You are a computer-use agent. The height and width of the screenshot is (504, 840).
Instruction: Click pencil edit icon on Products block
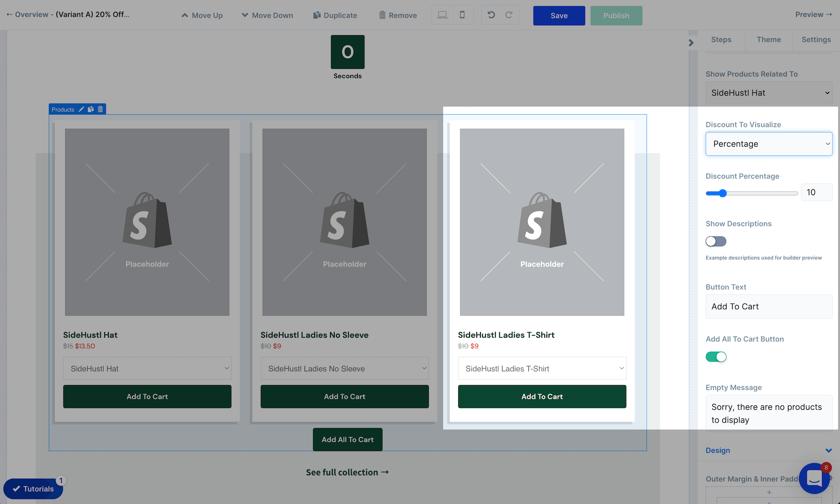(x=81, y=109)
